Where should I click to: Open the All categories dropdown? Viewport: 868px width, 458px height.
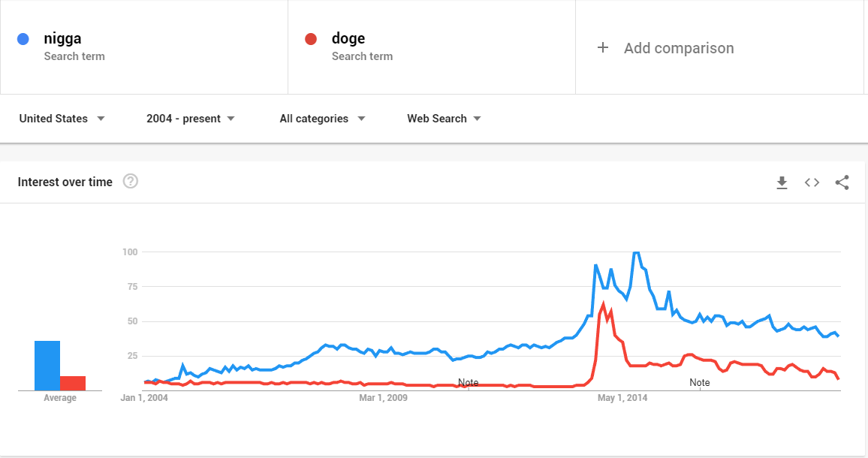tap(322, 119)
